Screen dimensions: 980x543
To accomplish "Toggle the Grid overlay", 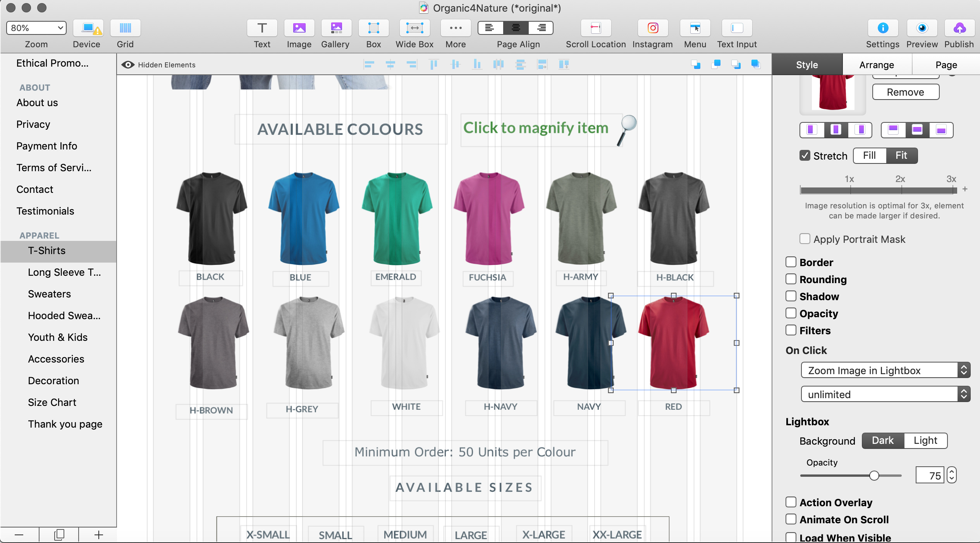I will pos(125,28).
